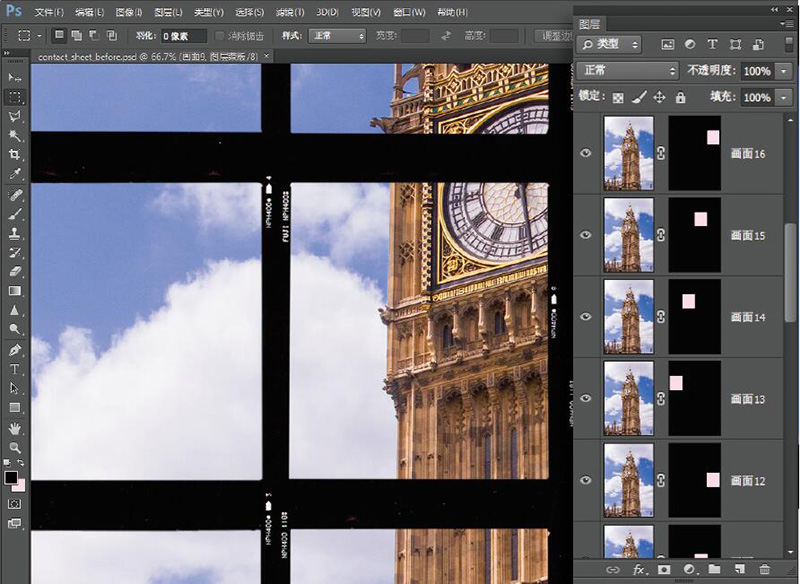Image resolution: width=800 pixels, height=584 pixels.
Task: Open the opacity slider dropdown arrow
Action: pos(784,71)
